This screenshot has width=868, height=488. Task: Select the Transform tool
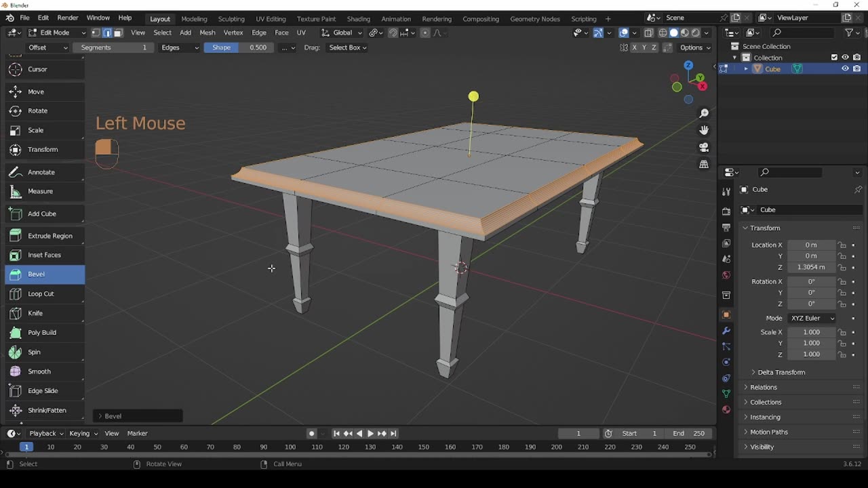tap(45, 149)
